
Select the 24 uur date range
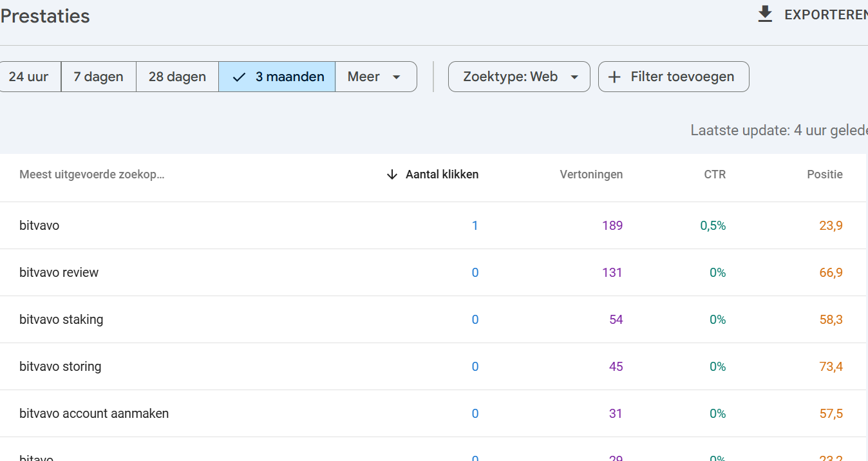[x=29, y=77]
